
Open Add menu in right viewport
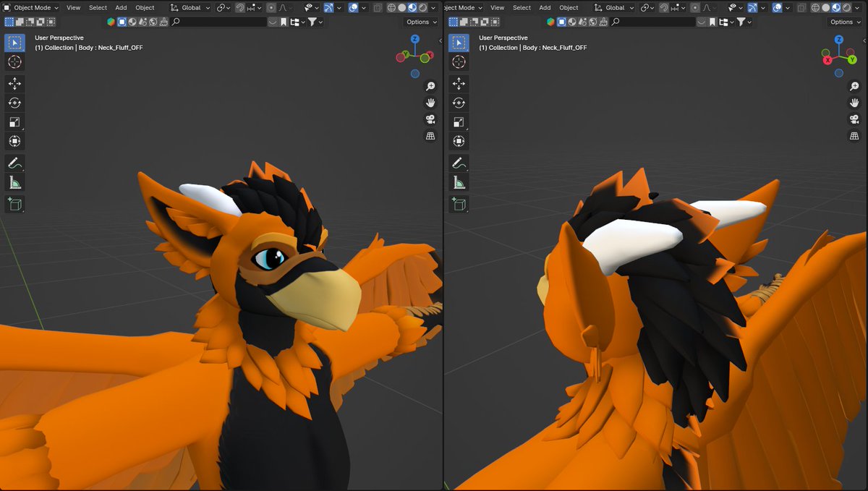point(545,7)
